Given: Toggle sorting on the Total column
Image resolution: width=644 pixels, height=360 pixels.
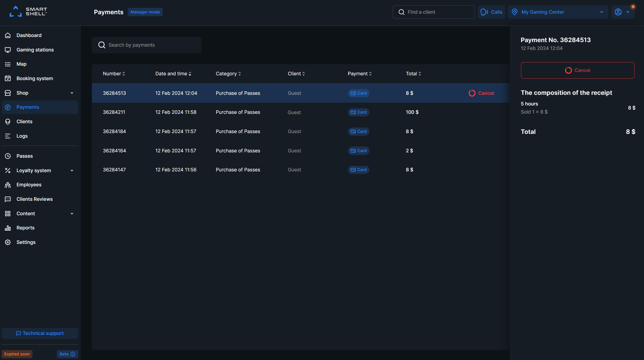Looking at the screenshot, I should (420, 74).
